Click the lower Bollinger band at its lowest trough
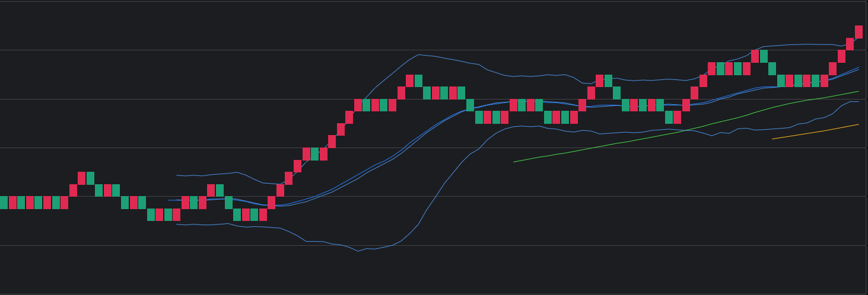868x295 pixels. (358, 251)
